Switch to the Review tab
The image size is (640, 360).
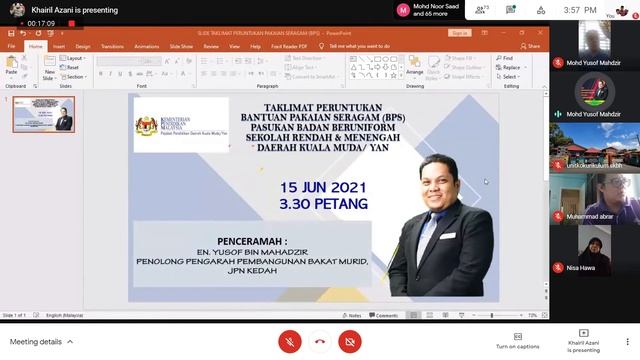coord(211,47)
